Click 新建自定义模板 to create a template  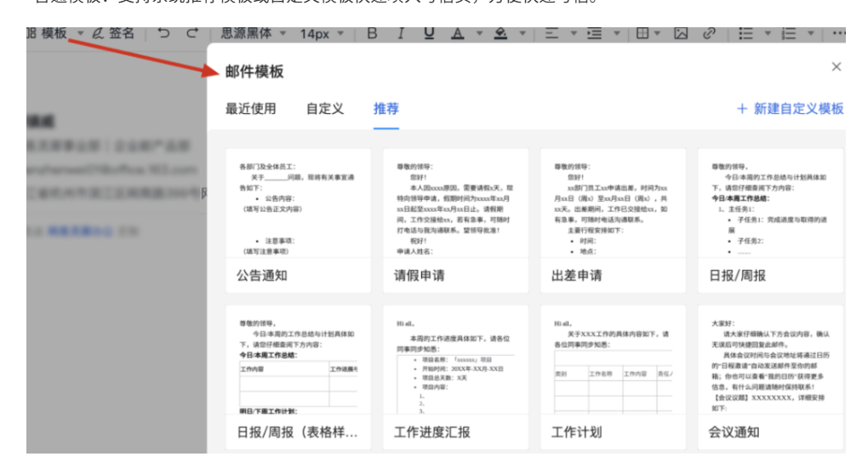point(790,109)
